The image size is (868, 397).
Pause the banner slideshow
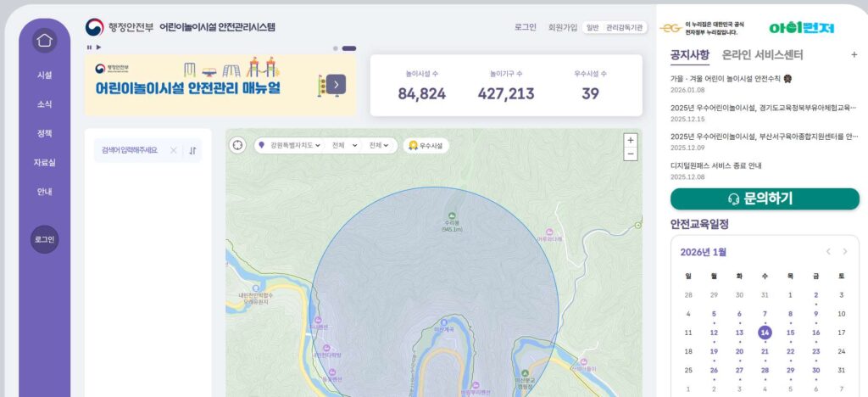pyautogui.click(x=88, y=48)
